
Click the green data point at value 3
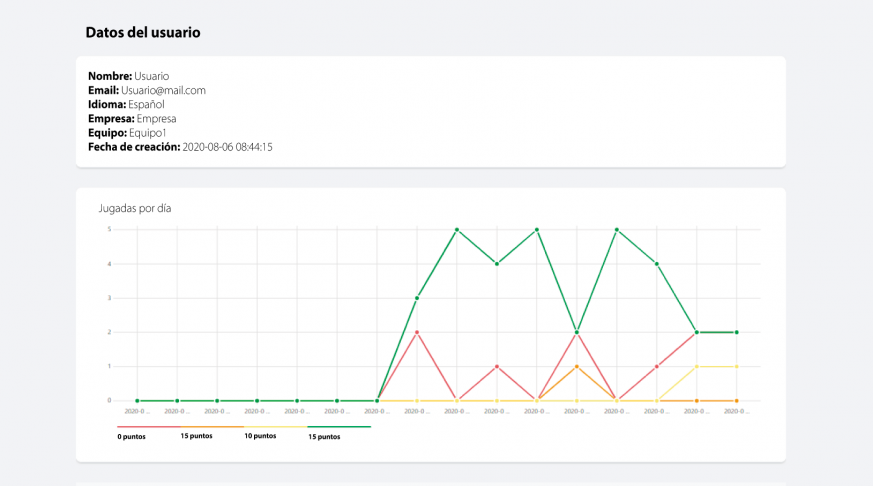(417, 298)
